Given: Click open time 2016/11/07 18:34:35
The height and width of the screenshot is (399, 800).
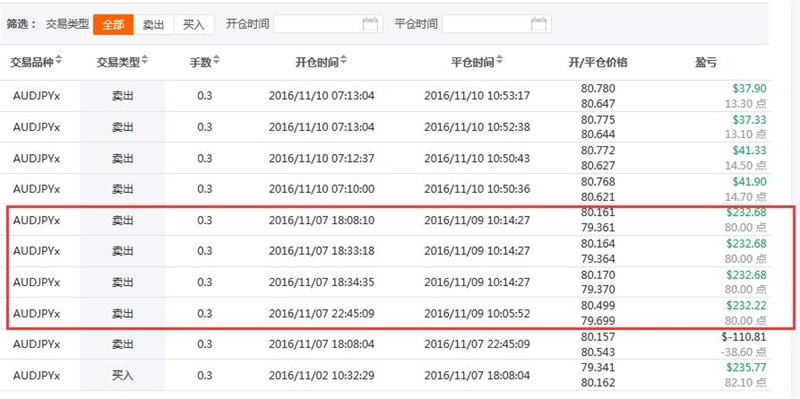Looking at the screenshot, I should (x=321, y=282).
